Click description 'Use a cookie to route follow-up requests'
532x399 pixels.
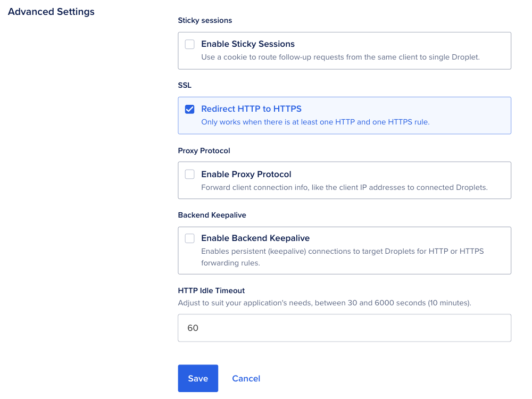click(340, 57)
